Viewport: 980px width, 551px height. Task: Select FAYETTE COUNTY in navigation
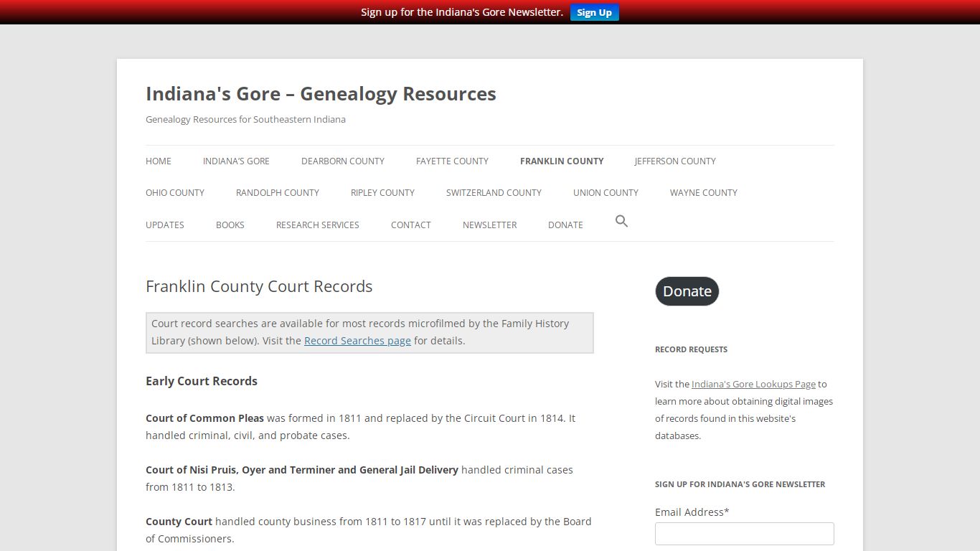pyautogui.click(x=452, y=161)
